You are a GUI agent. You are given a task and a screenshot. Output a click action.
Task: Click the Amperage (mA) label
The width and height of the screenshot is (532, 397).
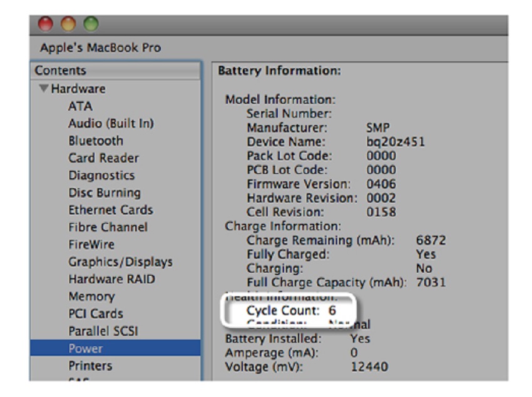[272, 353]
